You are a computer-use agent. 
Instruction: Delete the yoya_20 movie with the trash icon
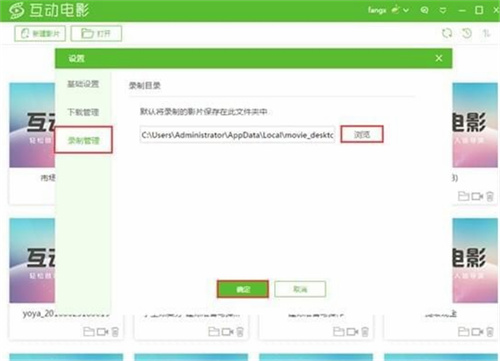click(115, 332)
